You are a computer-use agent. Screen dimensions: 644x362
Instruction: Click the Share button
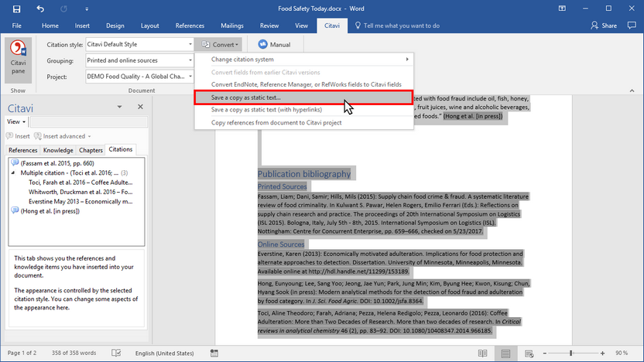tap(604, 26)
